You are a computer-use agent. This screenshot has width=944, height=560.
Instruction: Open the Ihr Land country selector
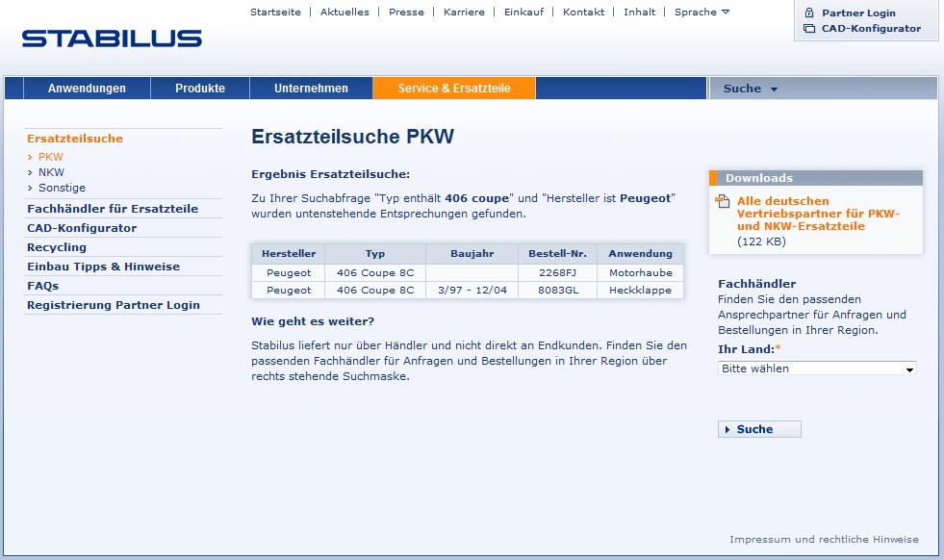pyautogui.click(x=817, y=369)
